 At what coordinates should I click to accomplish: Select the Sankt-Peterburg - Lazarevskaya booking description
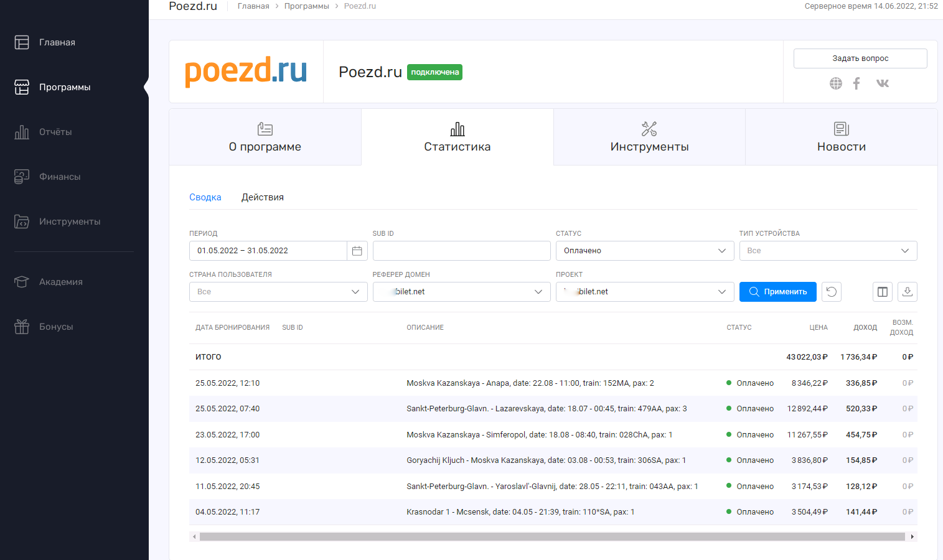coord(547,409)
